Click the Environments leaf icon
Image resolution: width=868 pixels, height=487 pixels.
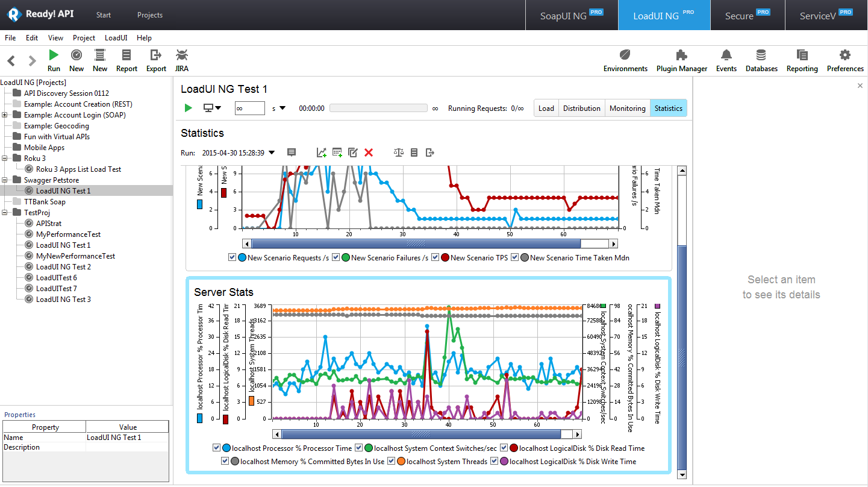pos(625,55)
